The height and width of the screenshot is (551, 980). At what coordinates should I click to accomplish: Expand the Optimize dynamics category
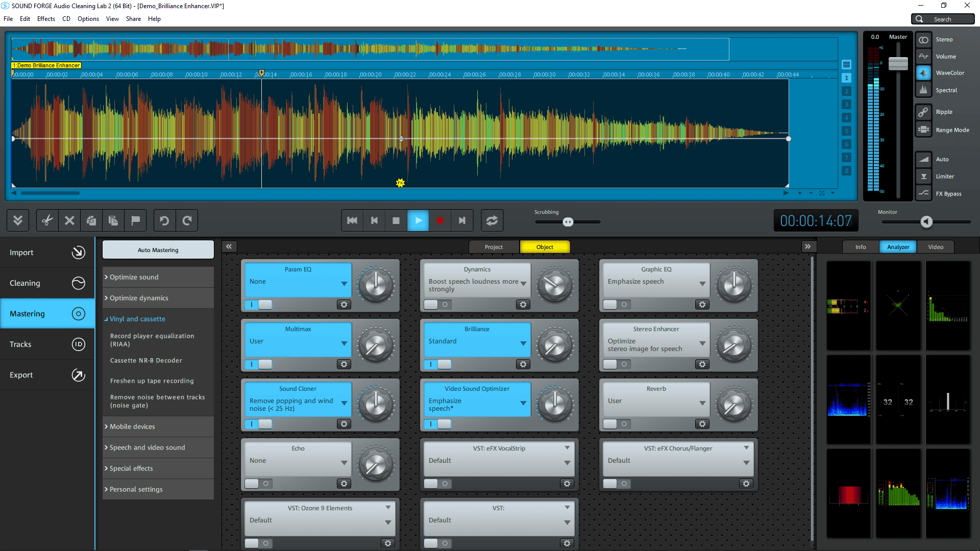[158, 298]
